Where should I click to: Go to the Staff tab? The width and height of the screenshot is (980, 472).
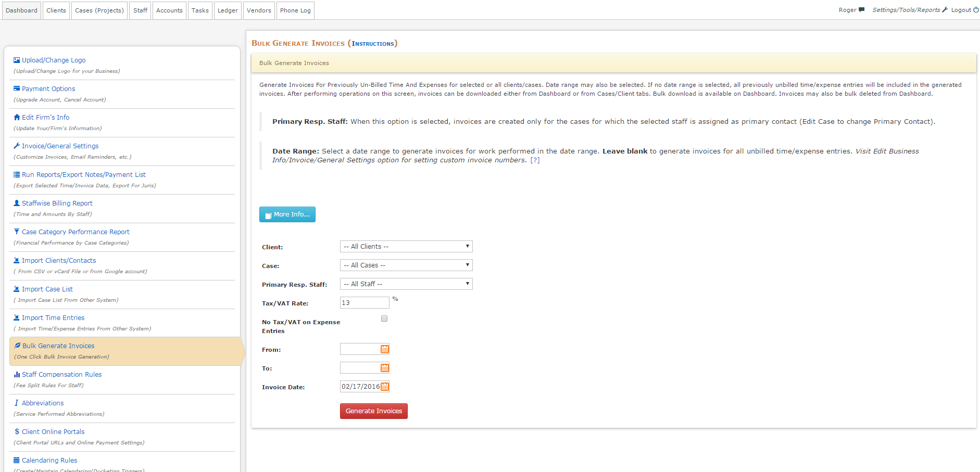coord(140,10)
